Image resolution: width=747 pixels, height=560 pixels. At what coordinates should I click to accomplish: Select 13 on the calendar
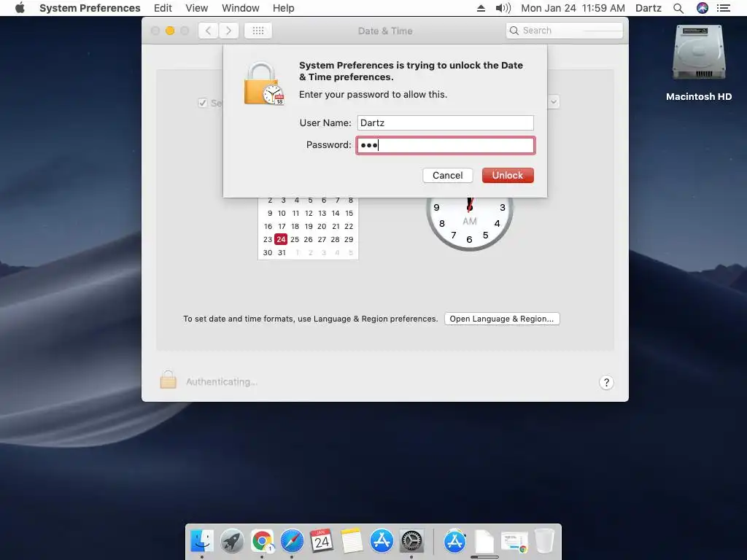coord(322,214)
